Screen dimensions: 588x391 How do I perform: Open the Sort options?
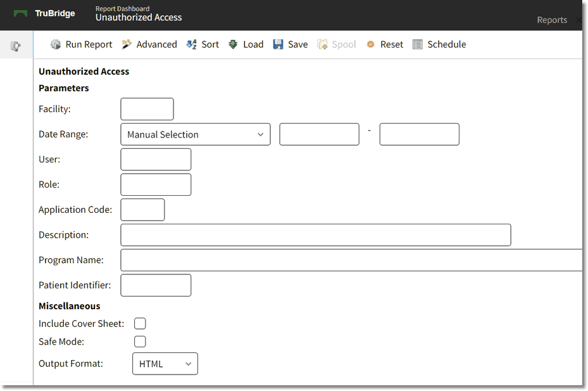203,44
